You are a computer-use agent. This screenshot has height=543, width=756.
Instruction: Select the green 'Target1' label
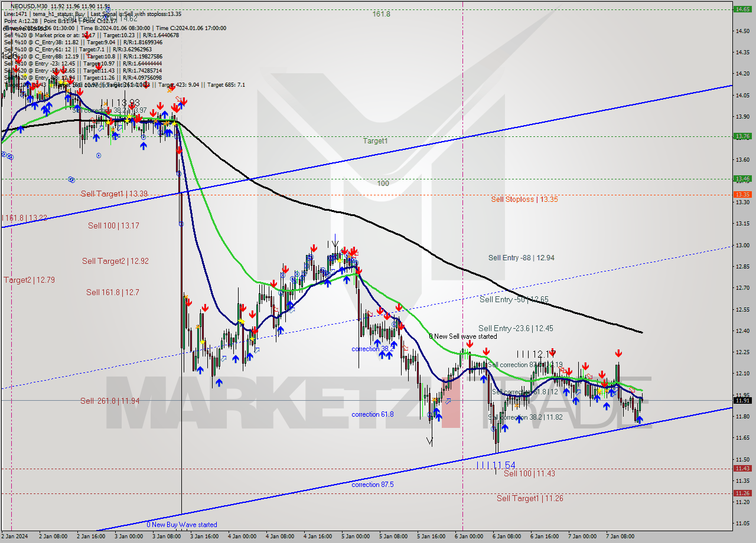point(375,141)
